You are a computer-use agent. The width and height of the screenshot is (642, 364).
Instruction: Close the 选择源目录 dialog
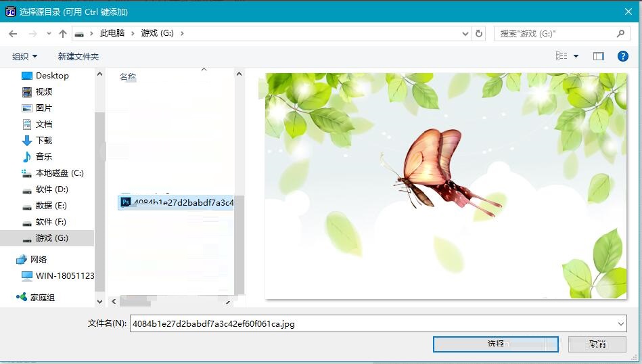tap(628, 12)
